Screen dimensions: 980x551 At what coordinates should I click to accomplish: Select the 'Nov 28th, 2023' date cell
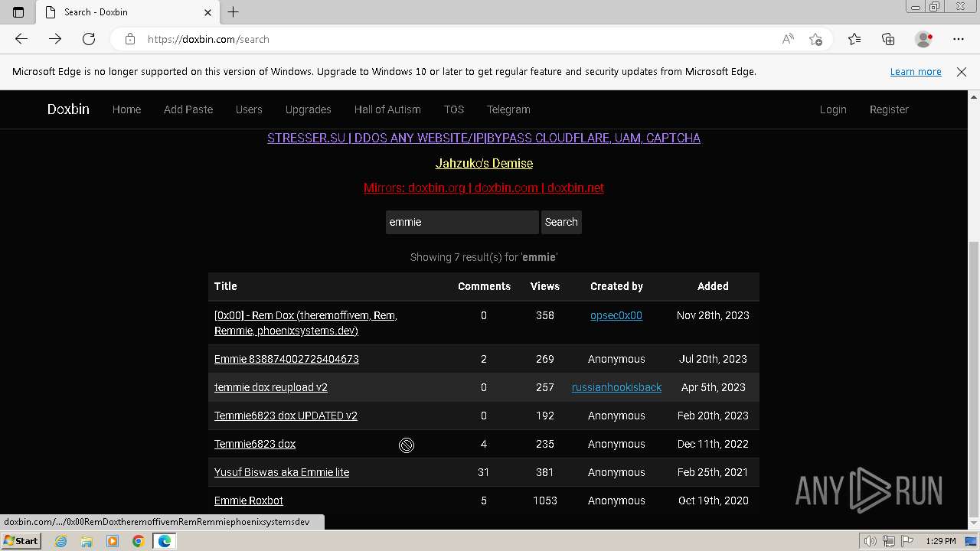[713, 315]
